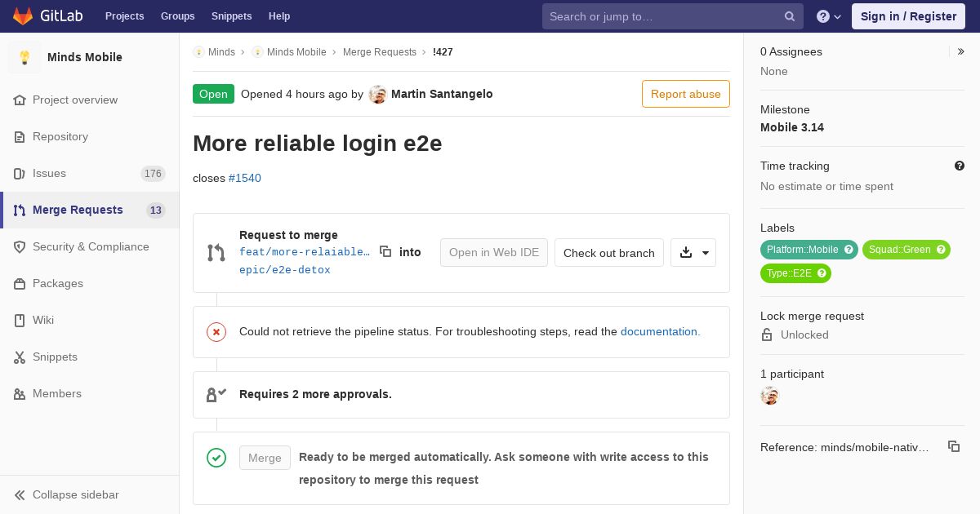Click the Sign in / Register button
Screen dimensions: 980x514
coord(908,16)
